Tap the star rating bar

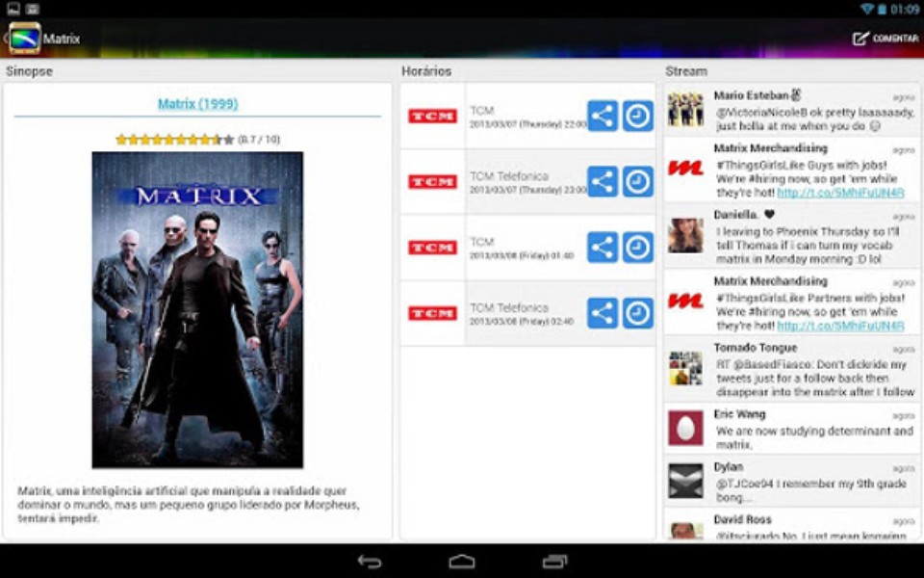pyautogui.click(x=175, y=140)
